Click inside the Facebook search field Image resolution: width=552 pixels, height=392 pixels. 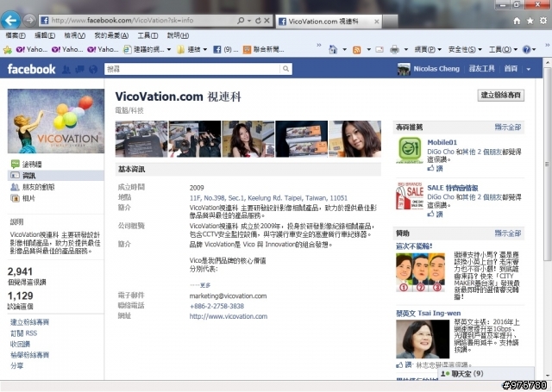click(x=192, y=69)
